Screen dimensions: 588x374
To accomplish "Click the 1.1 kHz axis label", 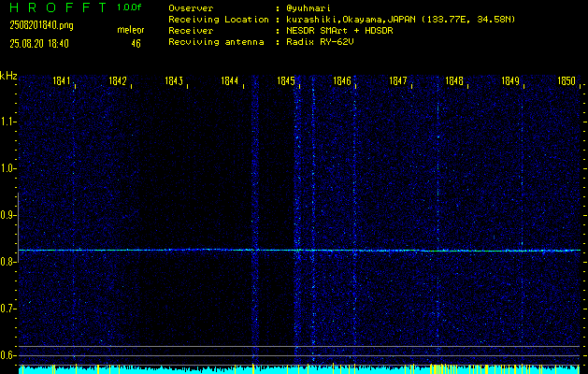I will point(7,122).
